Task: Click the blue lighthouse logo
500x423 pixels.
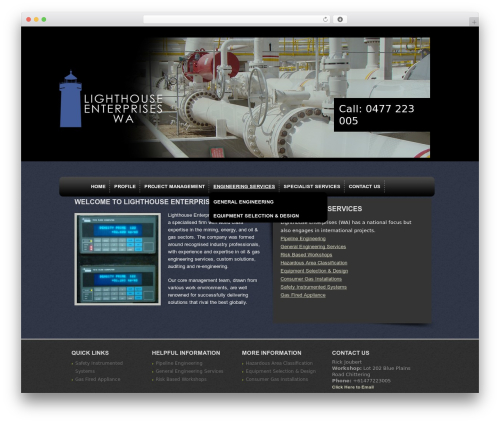Action: [70, 99]
